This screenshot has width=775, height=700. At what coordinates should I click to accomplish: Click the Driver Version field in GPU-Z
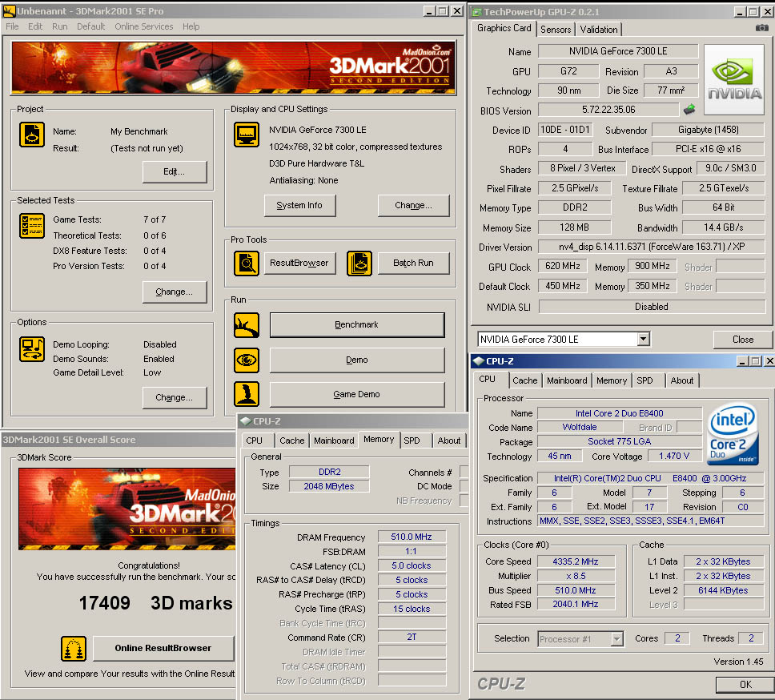[652, 246]
